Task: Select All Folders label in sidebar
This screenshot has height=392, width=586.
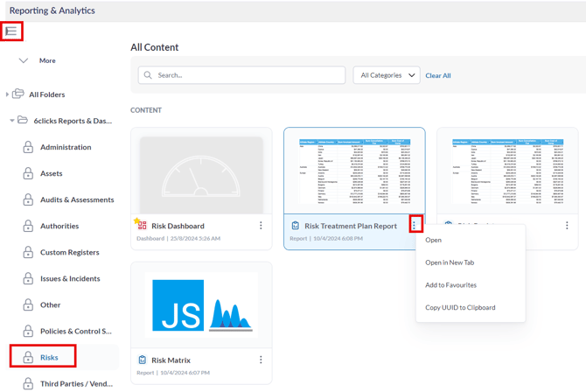Action: pos(47,94)
